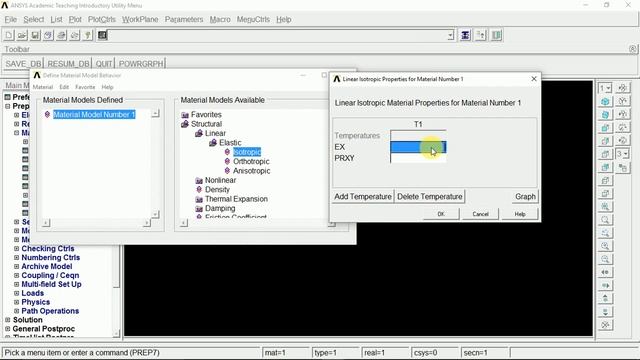This screenshot has height=360, width=640.
Task: Click Cancel in material properties dialog
Action: coord(480,214)
